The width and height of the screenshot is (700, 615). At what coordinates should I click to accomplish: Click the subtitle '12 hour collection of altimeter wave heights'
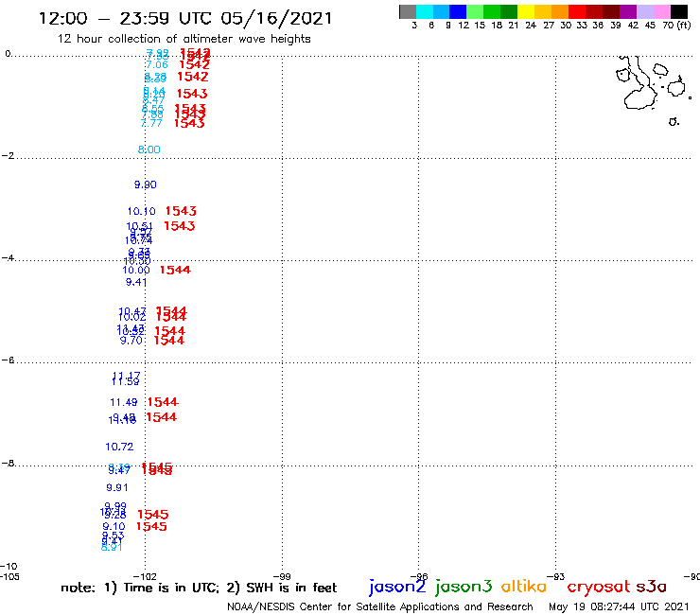point(184,39)
